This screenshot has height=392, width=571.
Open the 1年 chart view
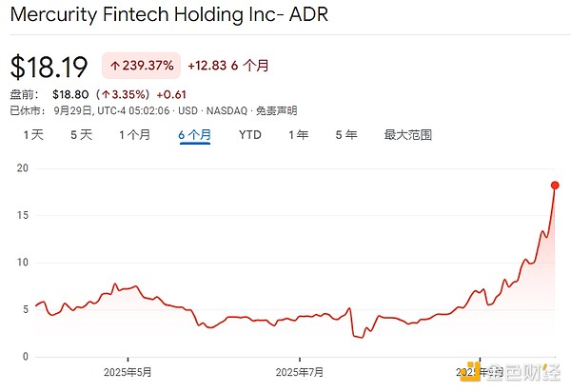(x=298, y=135)
